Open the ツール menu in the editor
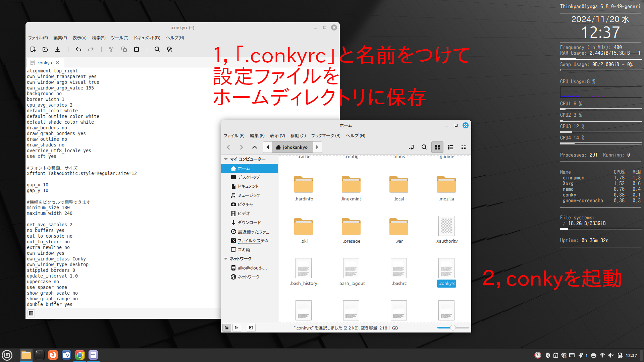This screenshot has width=644, height=362. tap(120, 38)
